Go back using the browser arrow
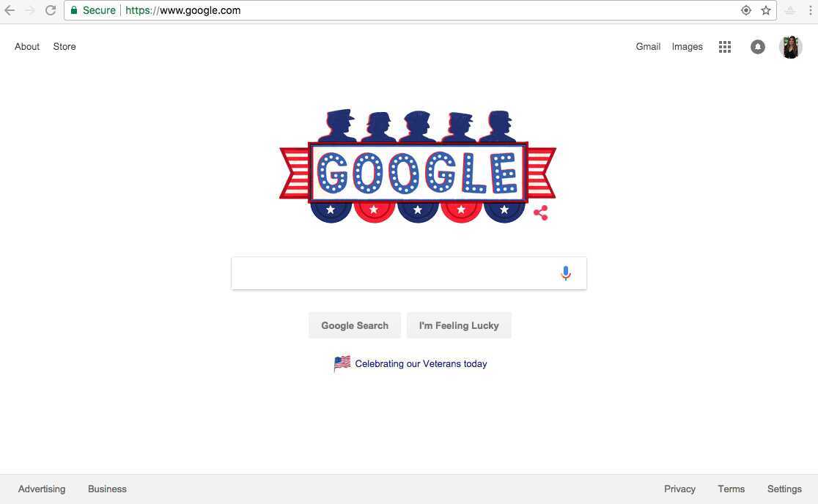This screenshot has width=818, height=504. (x=10, y=10)
